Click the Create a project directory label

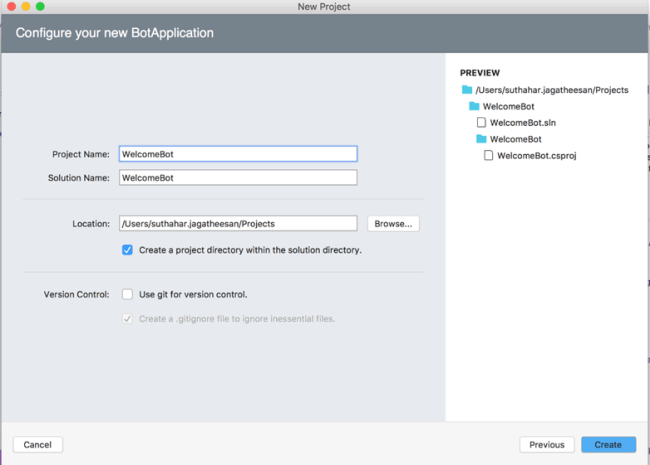[250, 250]
